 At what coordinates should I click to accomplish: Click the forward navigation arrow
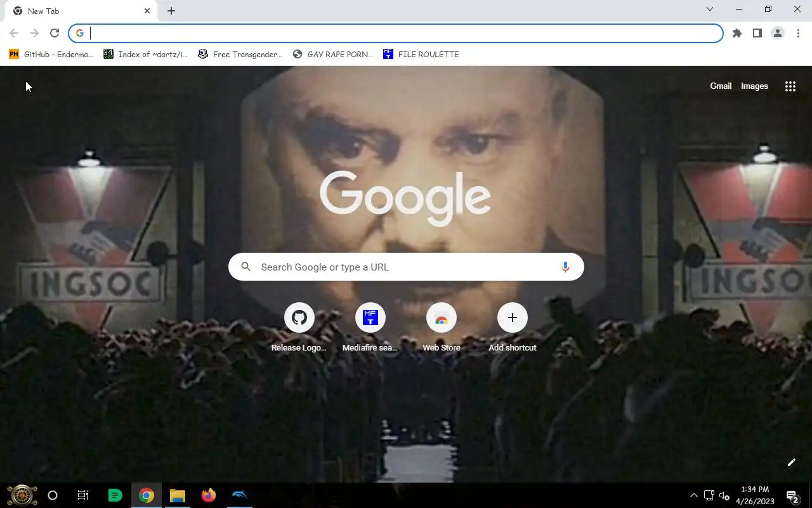[x=34, y=33]
